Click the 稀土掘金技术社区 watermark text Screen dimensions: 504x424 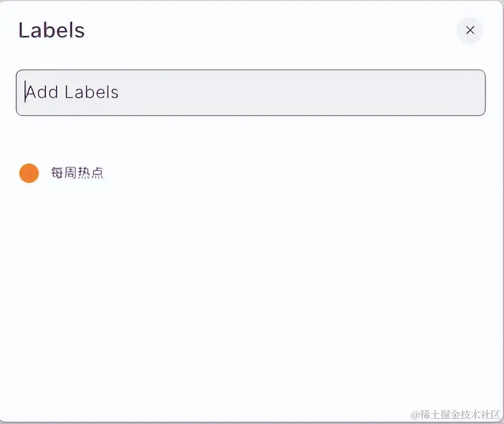pos(455,414)
